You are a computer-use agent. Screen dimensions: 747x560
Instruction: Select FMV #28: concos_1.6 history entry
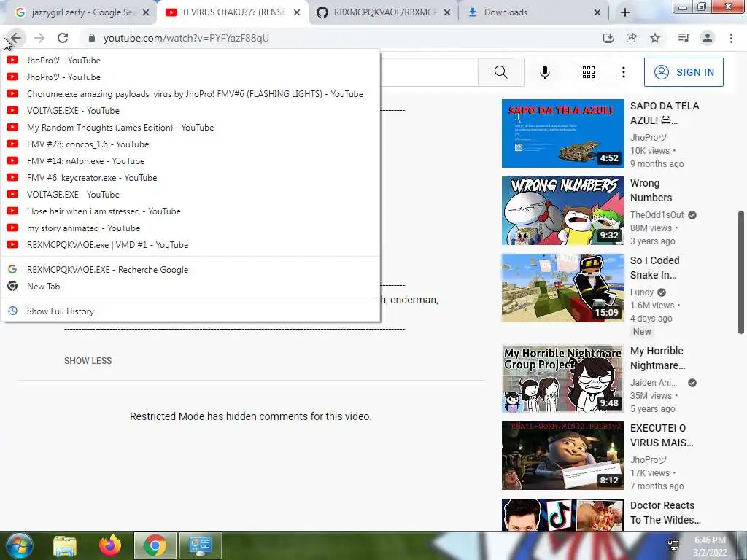190,144
